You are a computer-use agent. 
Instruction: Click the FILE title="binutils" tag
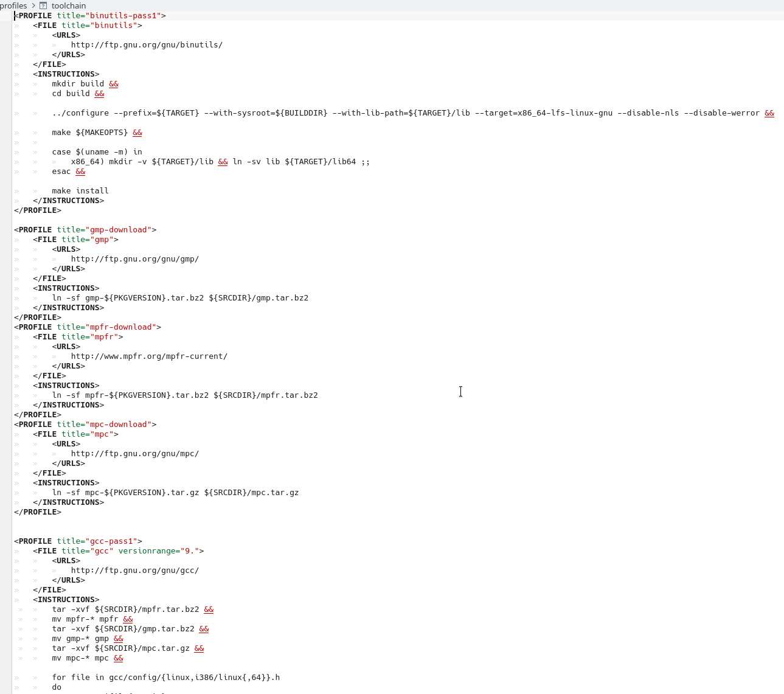(88, 26)
